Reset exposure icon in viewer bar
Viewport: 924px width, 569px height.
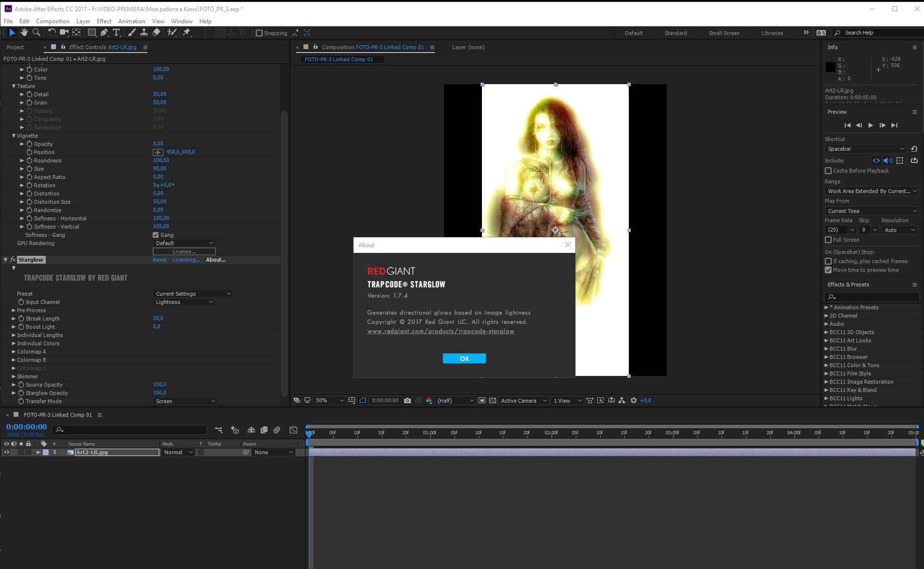633,401
